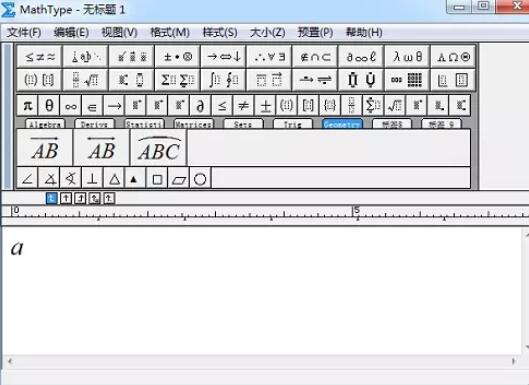Insert curly braces template from small bar
The width and height of the screenshot is (529, 385).
(x=330, y=106)
